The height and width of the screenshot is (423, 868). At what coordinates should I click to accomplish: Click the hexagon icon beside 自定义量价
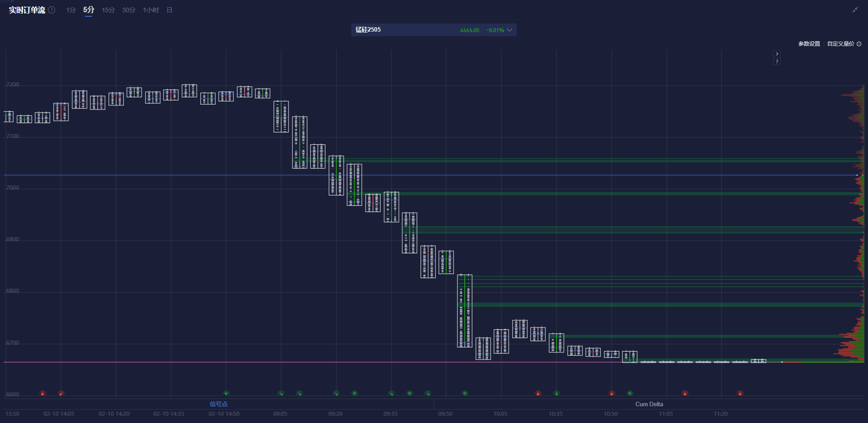pos(859,44)
